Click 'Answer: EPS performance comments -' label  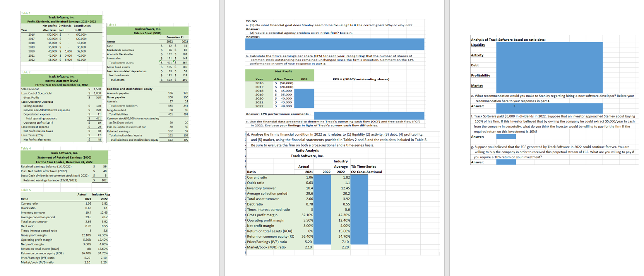[x=278, y=114]
